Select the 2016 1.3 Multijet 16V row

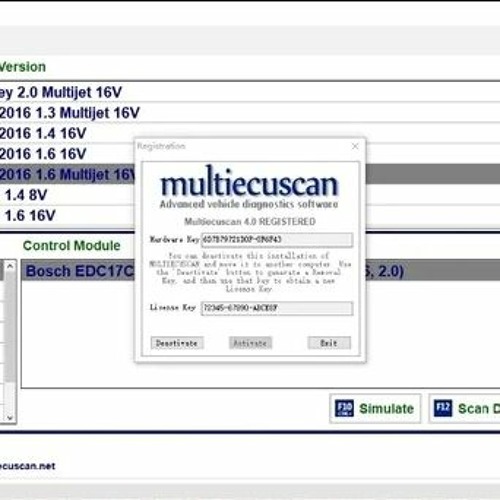coord(250,113)
